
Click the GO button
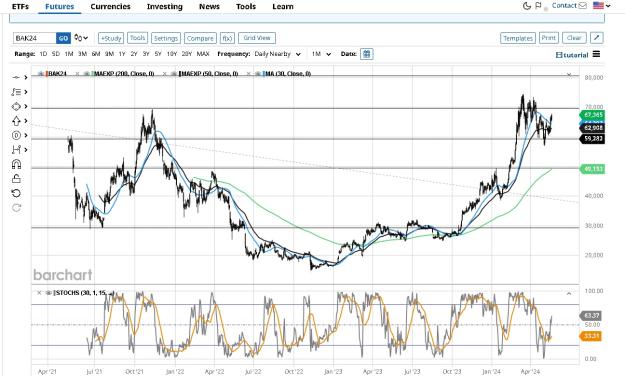63,38
